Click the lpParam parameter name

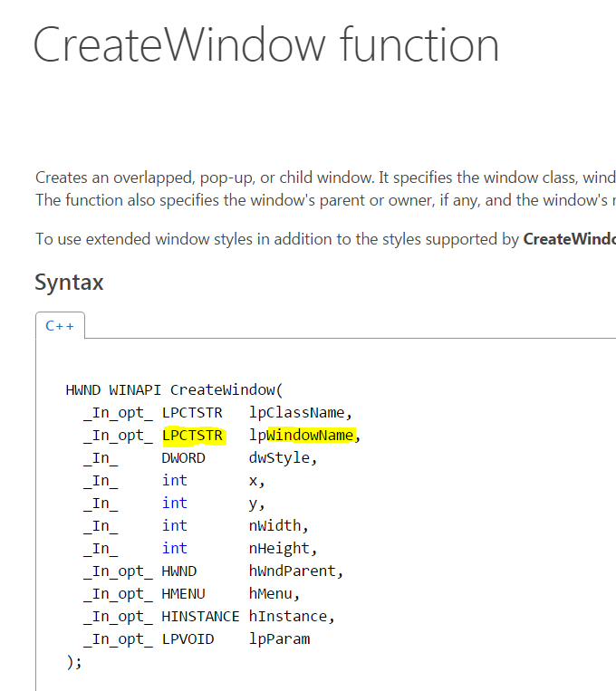(x=279, y=639)
